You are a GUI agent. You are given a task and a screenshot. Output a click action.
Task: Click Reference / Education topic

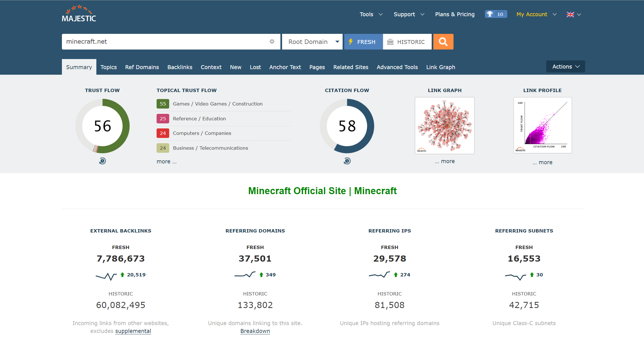(199, 119)
